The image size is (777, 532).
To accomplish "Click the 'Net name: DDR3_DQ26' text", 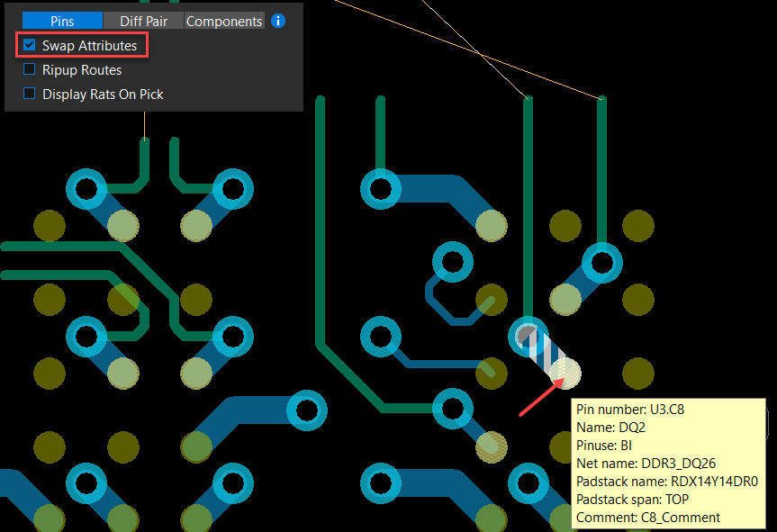I will (646, 464).
